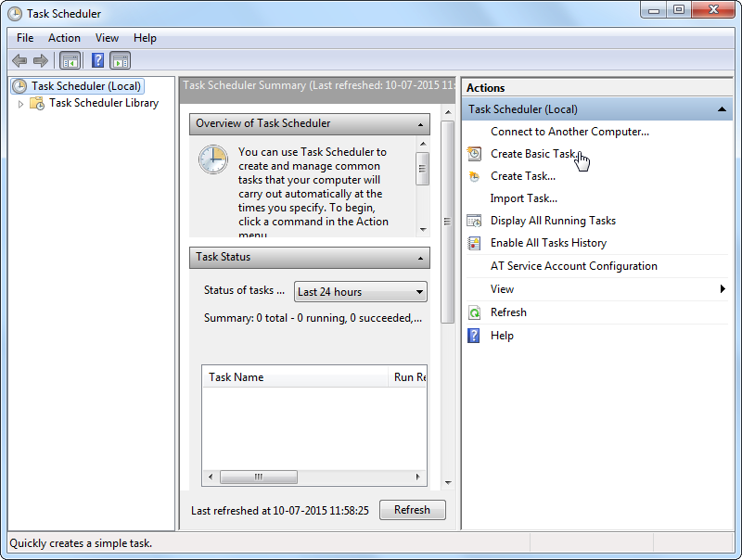The height and width of the screenshot is (560, 742).
Task: Open the View submenu in Actions pane
Action: (503, 289)
